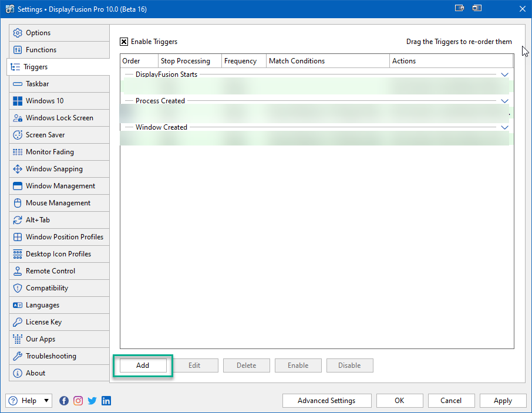Click the Windows Lock Screen icon

17,118
